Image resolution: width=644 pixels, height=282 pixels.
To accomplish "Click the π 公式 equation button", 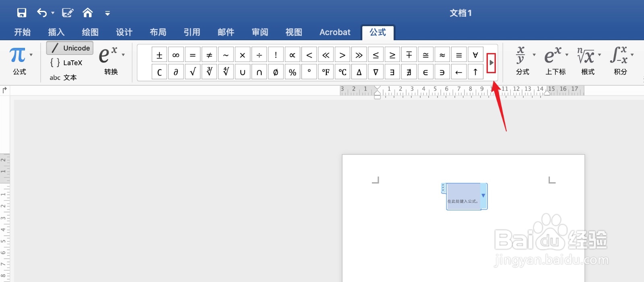I will pyautogui.click(x=18, y=61).
